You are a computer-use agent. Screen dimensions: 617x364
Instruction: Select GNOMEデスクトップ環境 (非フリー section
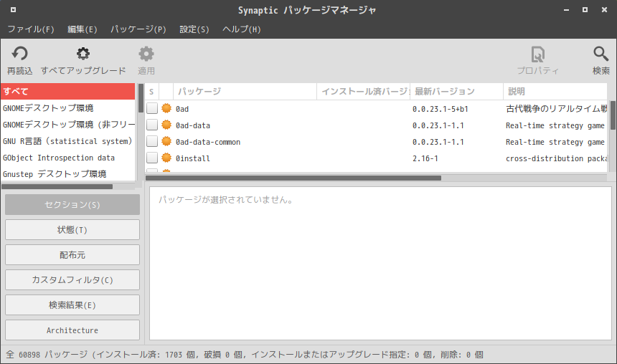tap(67, 124)
